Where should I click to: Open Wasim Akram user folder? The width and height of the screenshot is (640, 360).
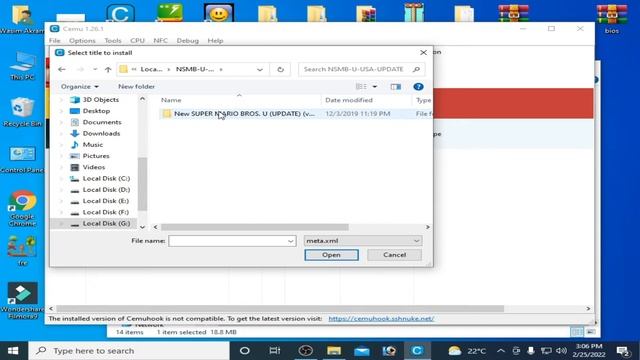(21, 19)
